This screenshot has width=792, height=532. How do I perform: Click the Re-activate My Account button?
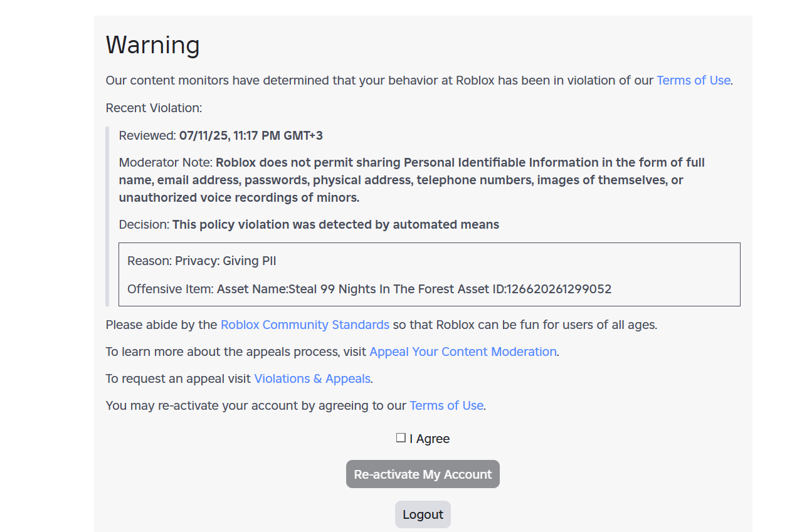click(423, 474)
